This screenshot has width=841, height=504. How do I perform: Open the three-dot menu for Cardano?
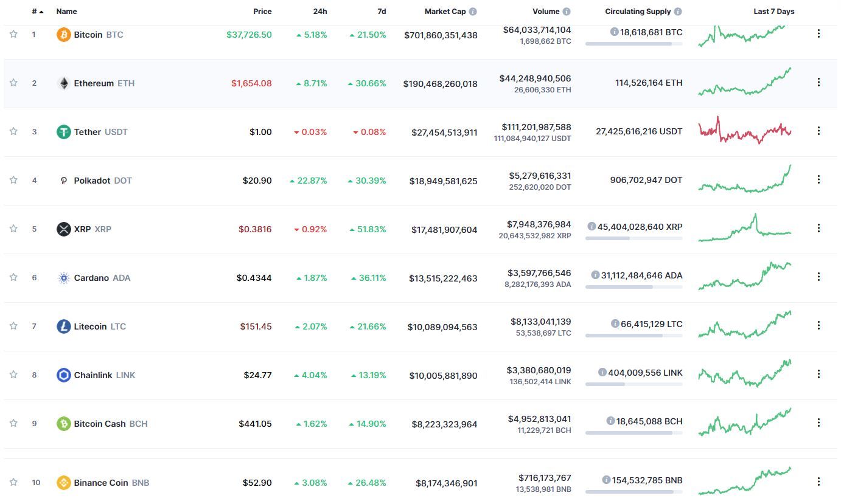[x=818, y=277]
